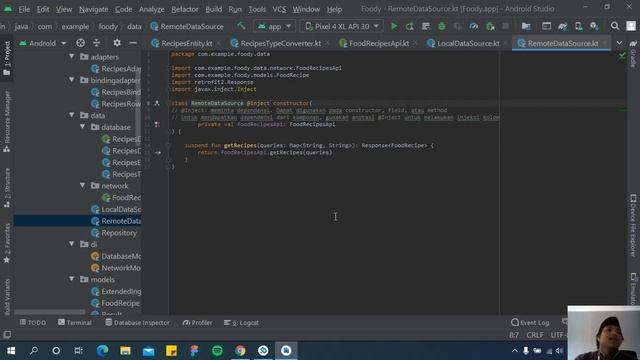This screenshot has width=640, height=360.
Task: Open Logcat tool window
Action: point(241,322)
